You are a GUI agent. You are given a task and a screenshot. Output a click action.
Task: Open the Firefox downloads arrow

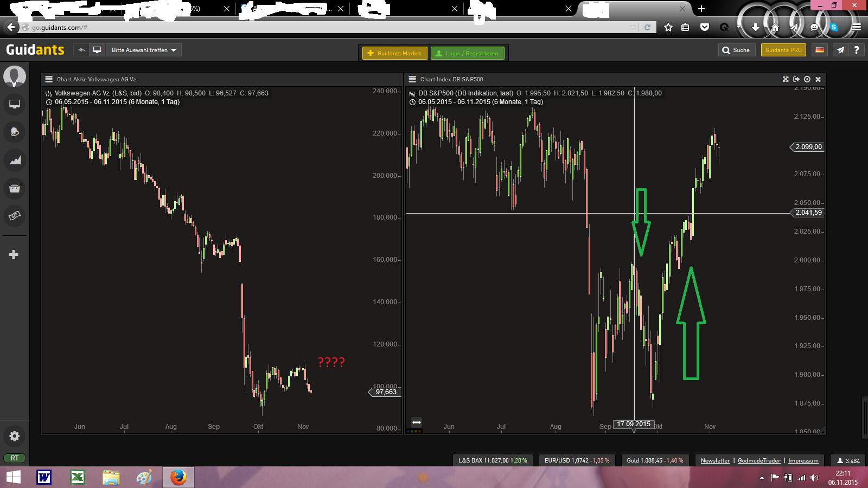(x=755, y=27)
